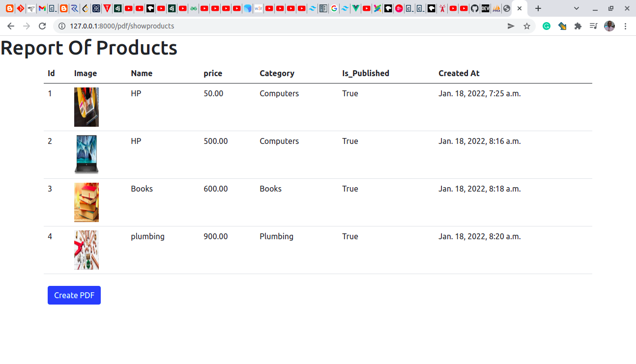Open the Grammarly extension icon
636x364 pixels.
click(x=547, y=26)
